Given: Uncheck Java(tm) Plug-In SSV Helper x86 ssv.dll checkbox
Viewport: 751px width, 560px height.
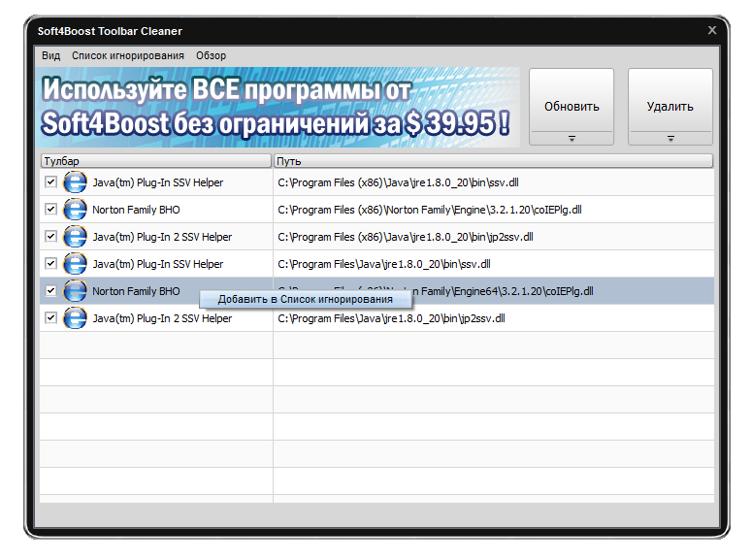Looking at the screenshot, I should point(50,182).
